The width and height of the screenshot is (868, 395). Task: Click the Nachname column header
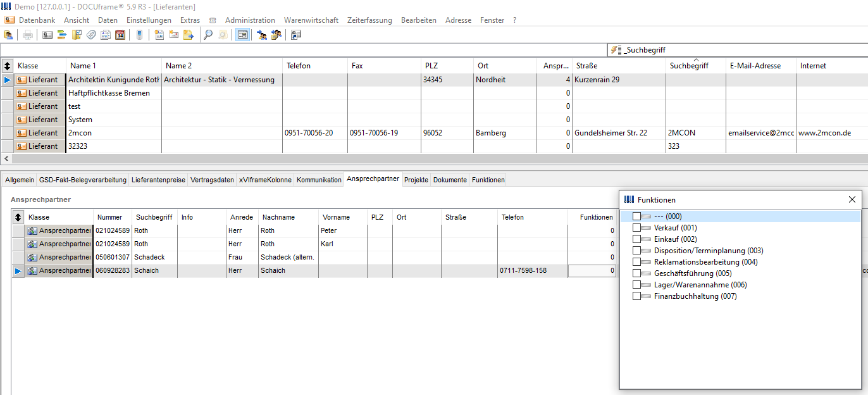288,217
